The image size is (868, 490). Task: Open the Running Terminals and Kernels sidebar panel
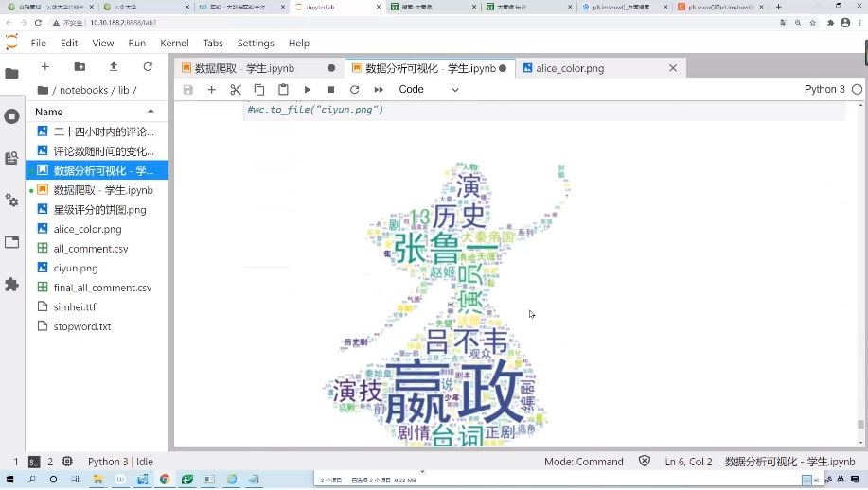pos(11,116)
